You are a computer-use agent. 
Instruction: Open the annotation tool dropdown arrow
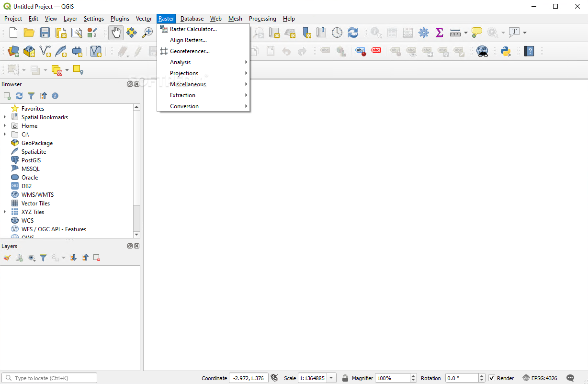[x=525, y=33]
